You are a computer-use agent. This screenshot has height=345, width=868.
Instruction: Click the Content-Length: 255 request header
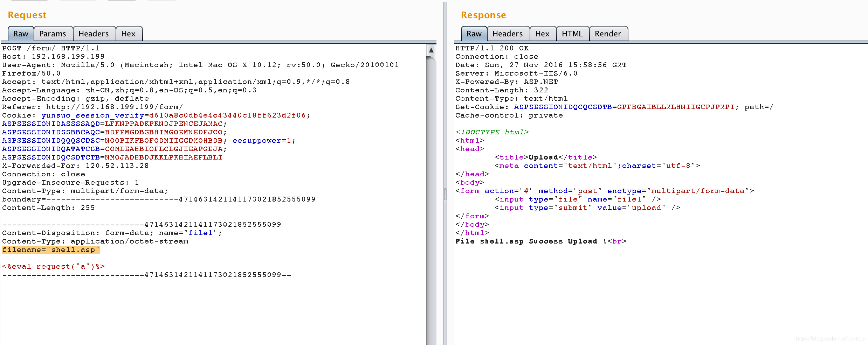pyautogui.click(x=48, y=207)
